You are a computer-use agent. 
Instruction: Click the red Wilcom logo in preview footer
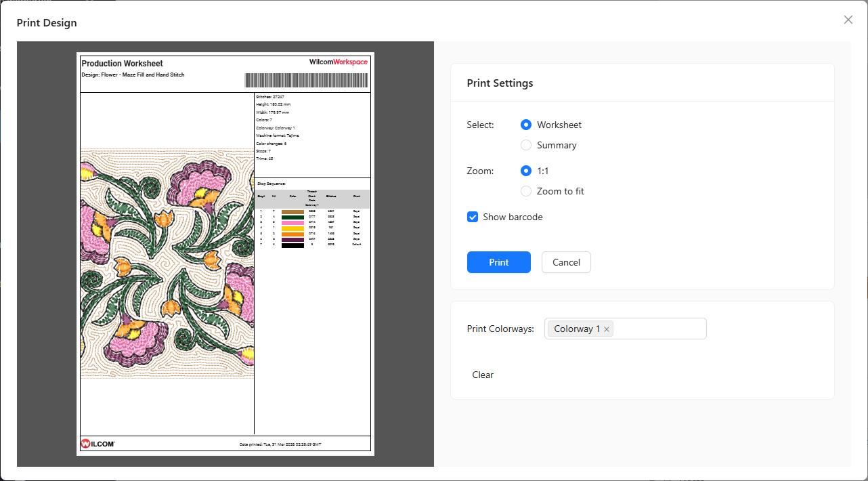pyautogui.click(x=98, y=444)
